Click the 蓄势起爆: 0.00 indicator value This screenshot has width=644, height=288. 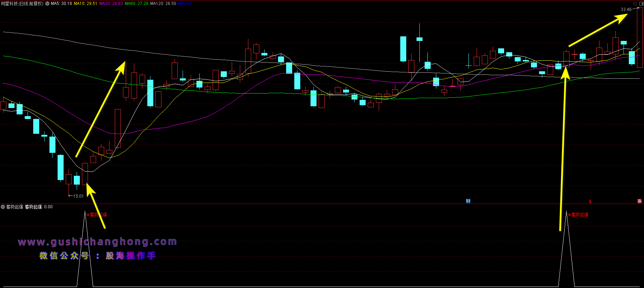(x=39, y=207)
